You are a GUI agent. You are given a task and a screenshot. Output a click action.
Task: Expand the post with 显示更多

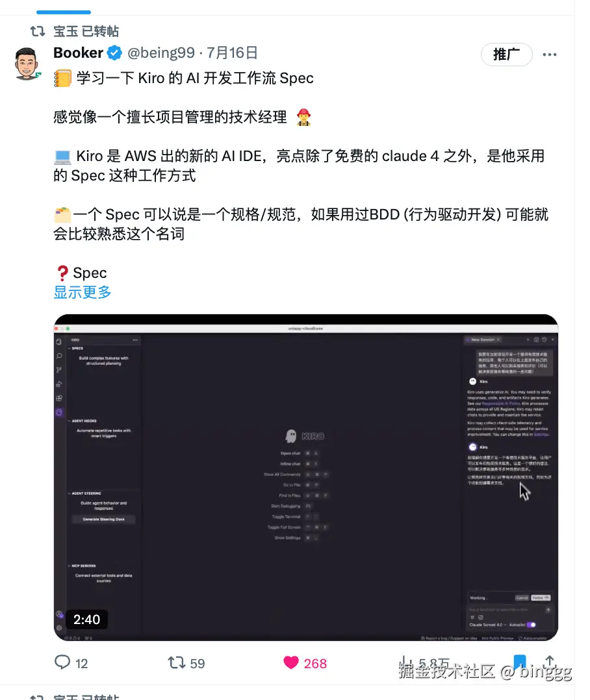[82, 292]
